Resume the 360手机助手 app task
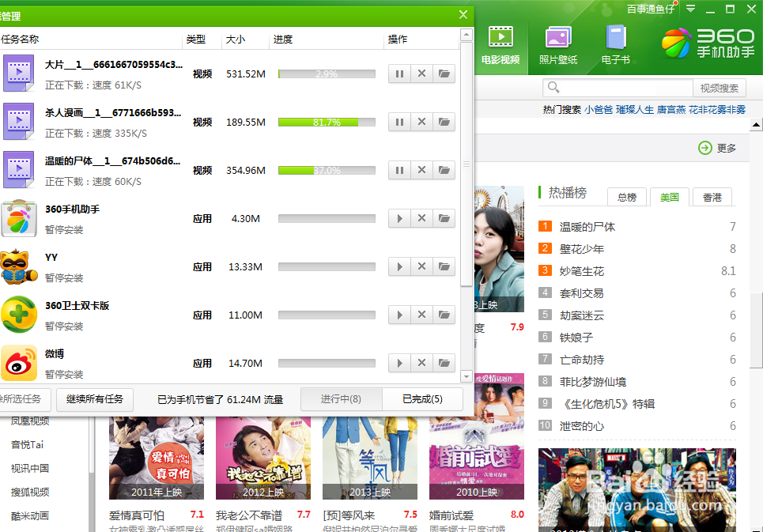 pos(399,218)
